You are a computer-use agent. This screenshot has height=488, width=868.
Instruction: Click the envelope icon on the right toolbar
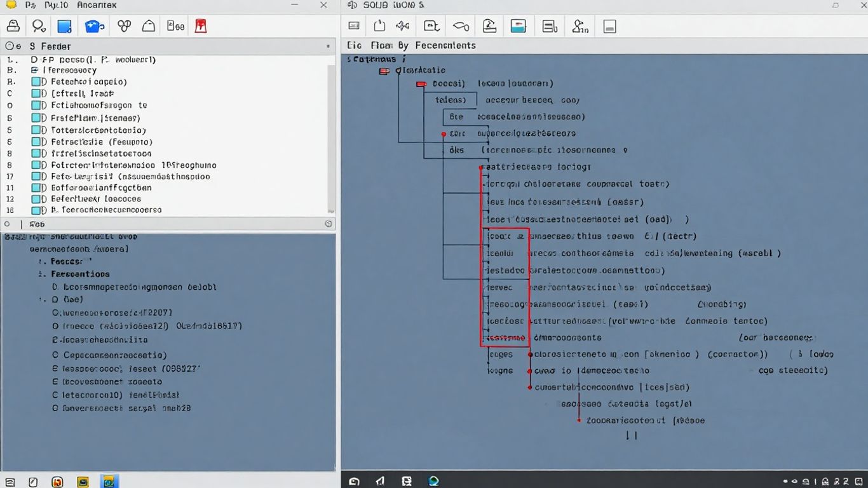[x=354, y=25]
